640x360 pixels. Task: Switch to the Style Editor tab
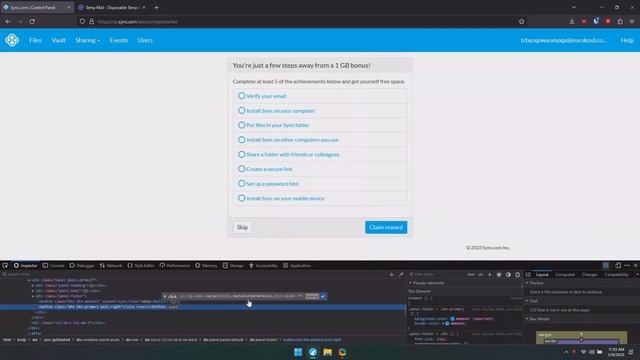tap(140, 265)
